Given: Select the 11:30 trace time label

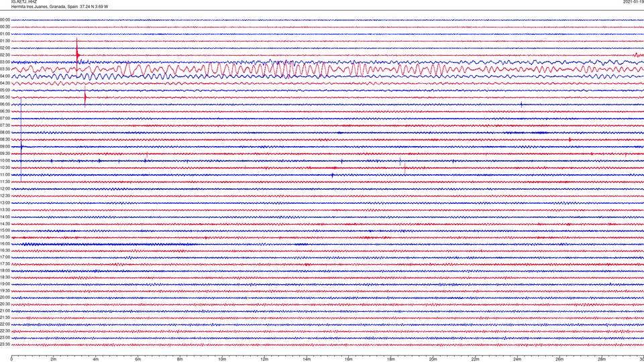Looking at the screenshot, I should (x=5, y=182).
